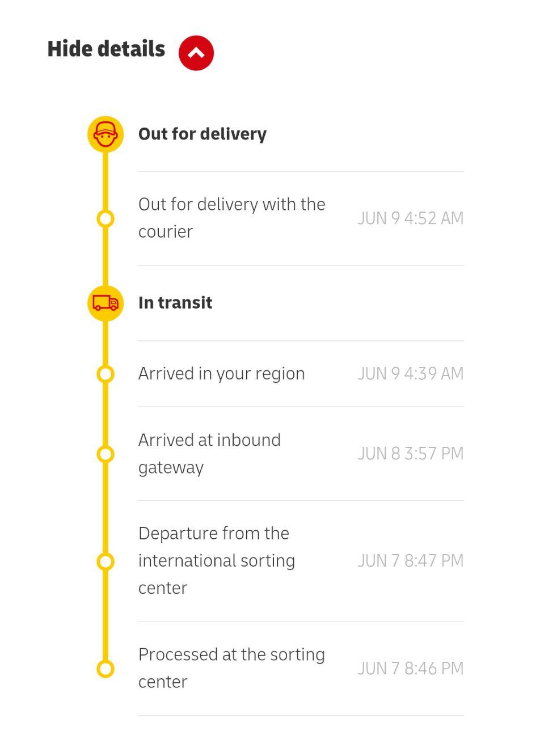The width and height of the screenshot is (536, 756).
Task: Click the courier face icon
Action: pyautogui.click(x=105, y=134)
